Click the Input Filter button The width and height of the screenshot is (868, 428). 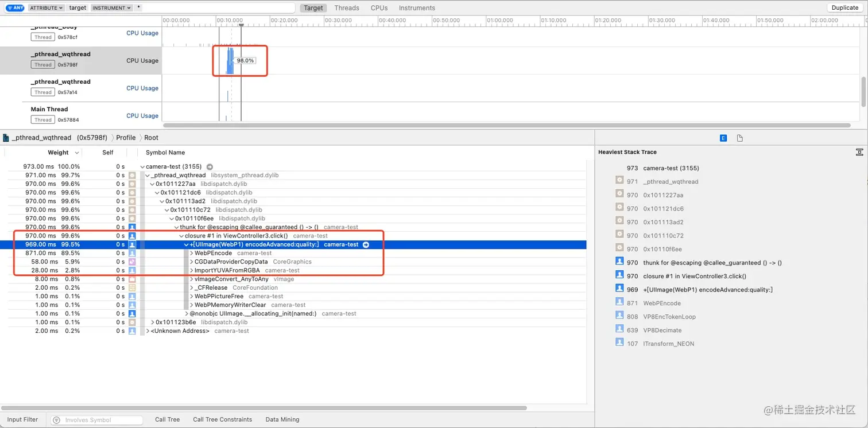[23, 419]
